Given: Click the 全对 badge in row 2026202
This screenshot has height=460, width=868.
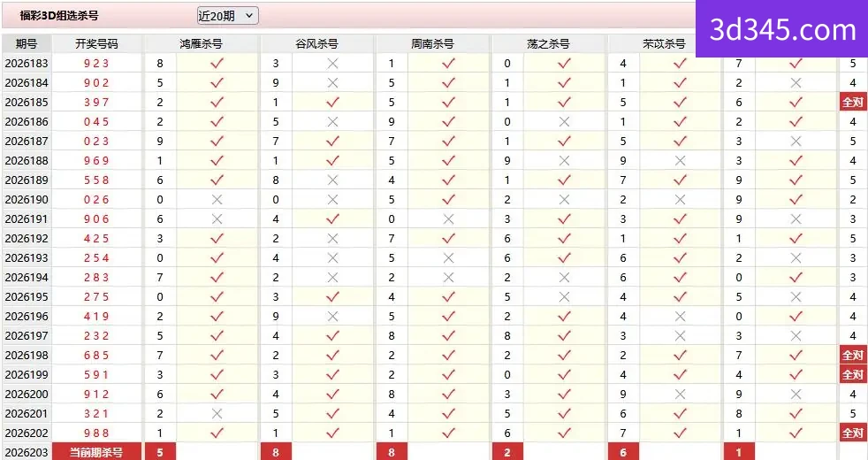Looking at the screenshot, I should pyautogui.click(x=852, y=433).
